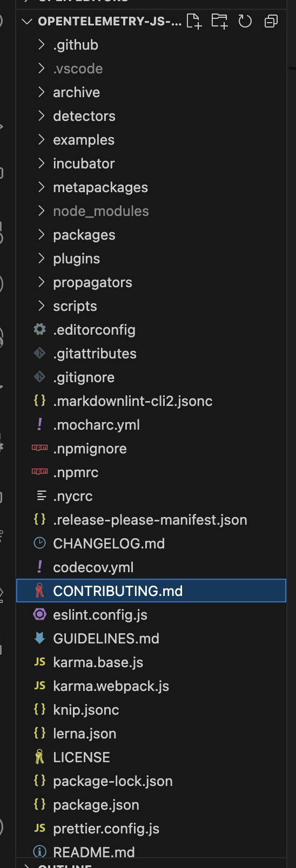296x868 pixels.
Task: Click the gear icon beside .editorconfig
Action: pos(39,329)
